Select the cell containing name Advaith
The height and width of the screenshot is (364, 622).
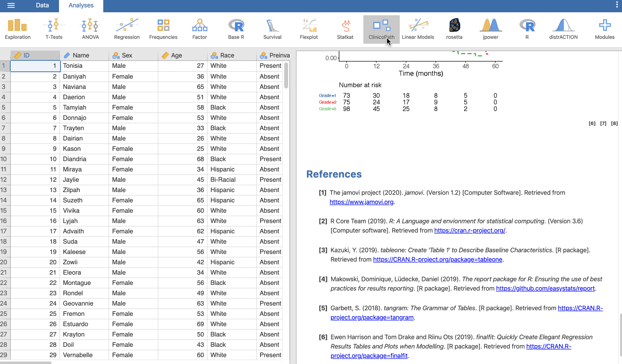point(84,231)
